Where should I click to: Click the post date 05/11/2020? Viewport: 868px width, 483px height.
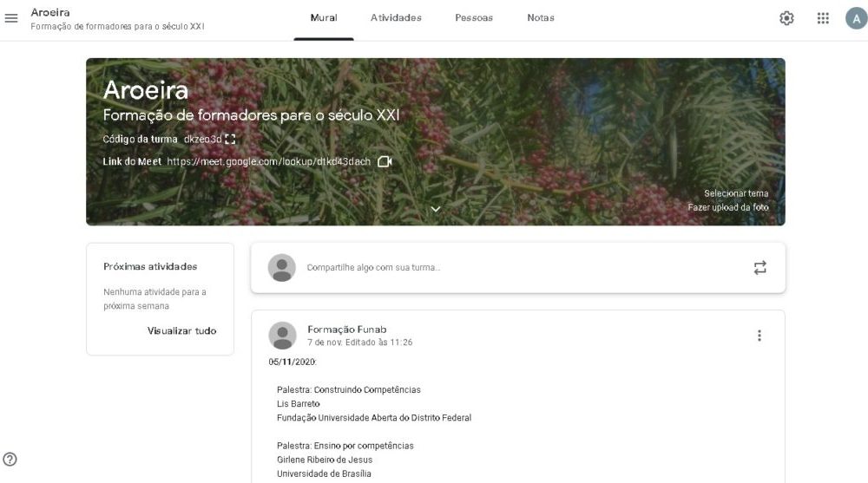click(293, 362)
